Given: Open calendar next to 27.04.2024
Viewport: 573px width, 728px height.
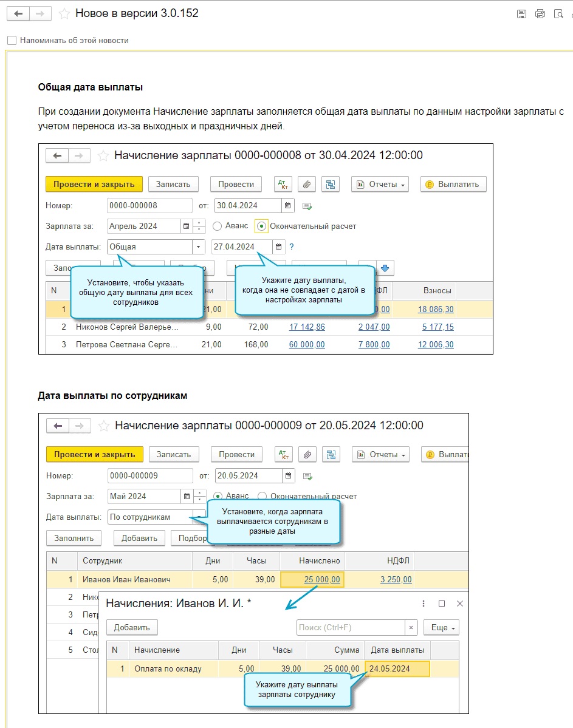Looking at the screenshot, I should pyautogui.click(x=278, y=247).
